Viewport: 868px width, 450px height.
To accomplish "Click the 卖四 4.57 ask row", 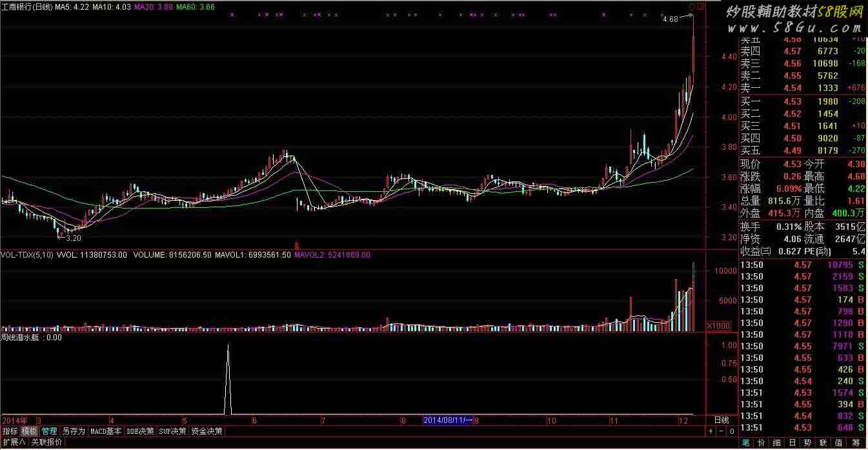I will (x=802, y=51).
